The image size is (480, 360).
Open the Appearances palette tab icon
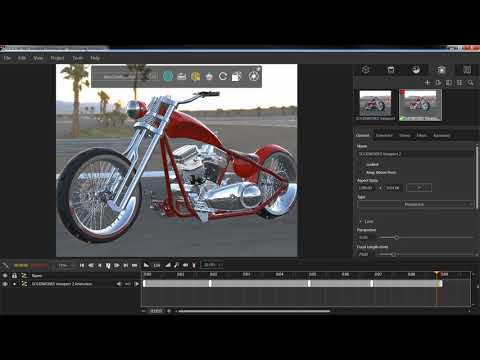(391, 69)
